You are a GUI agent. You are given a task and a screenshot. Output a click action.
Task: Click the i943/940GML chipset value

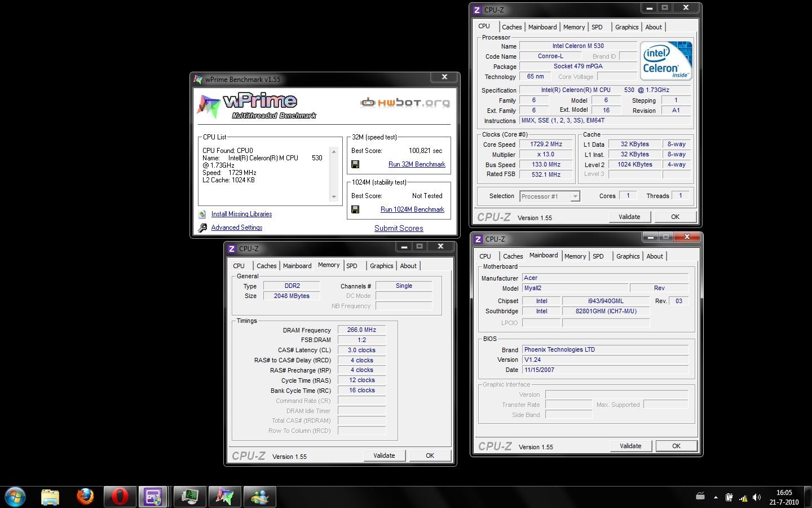point(606,301)
